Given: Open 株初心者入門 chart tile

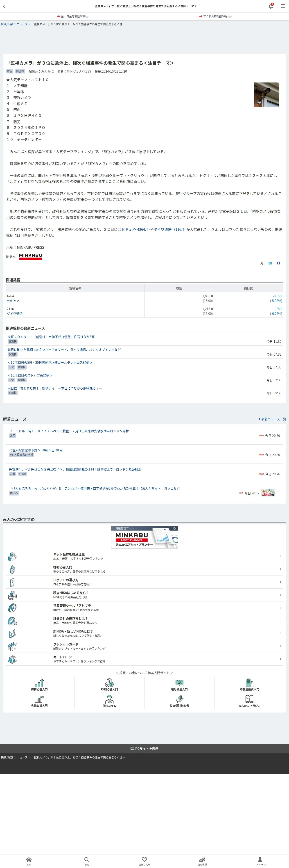Looking at the screenshot, I should click(x=39, y=684).
